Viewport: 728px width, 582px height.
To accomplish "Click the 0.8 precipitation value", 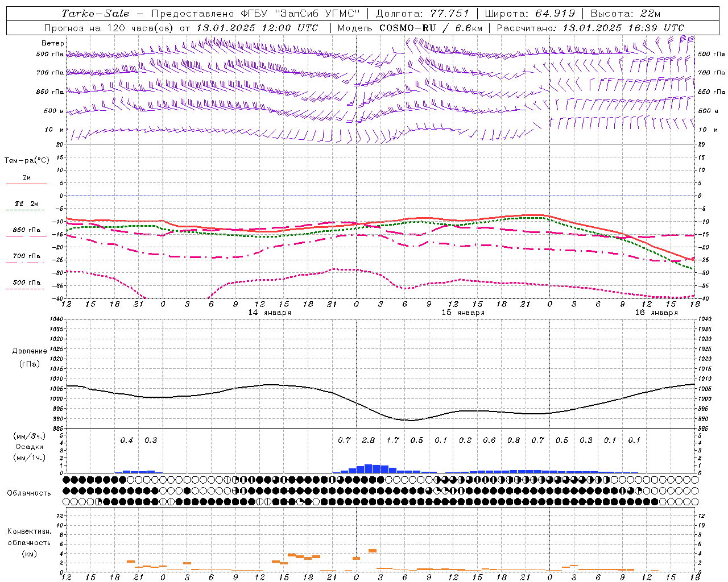I will point(514,440).
